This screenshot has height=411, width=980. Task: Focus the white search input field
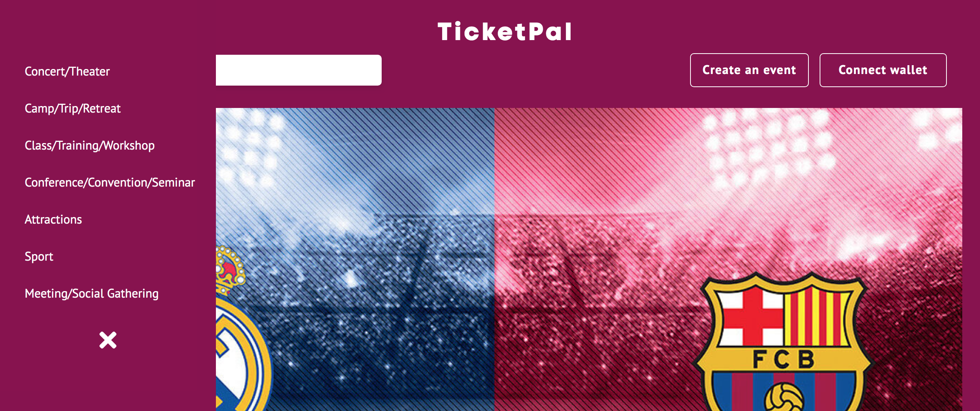pos(299,70)
